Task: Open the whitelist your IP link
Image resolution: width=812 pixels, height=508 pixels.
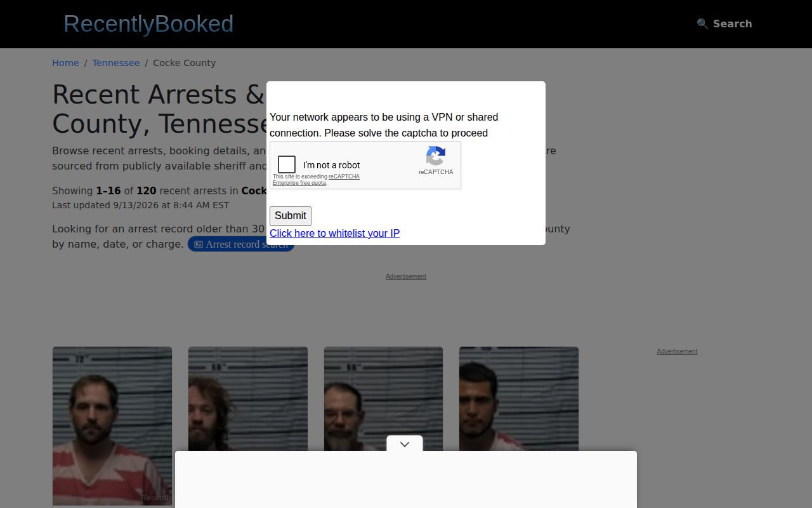Action: point(334,233)
